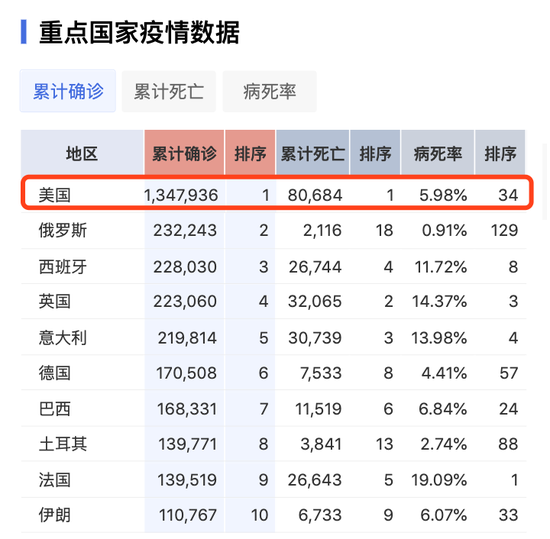Click 排序 header next to 累计死亡
Image resolution: width=550 pixels, height=539 pixels.
(x=375, y=153)
